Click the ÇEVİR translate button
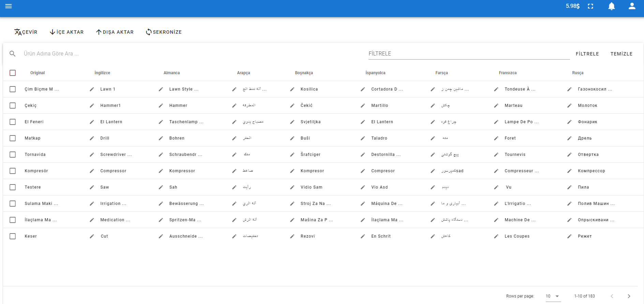The height and width of the screenshot is (304, 644). click(x=26, y=32)
